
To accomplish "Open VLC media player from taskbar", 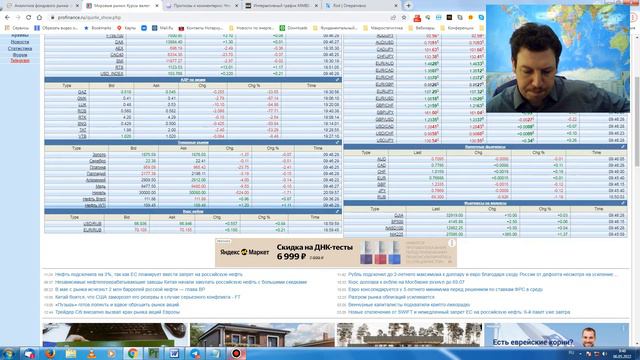I will point(92,353).
